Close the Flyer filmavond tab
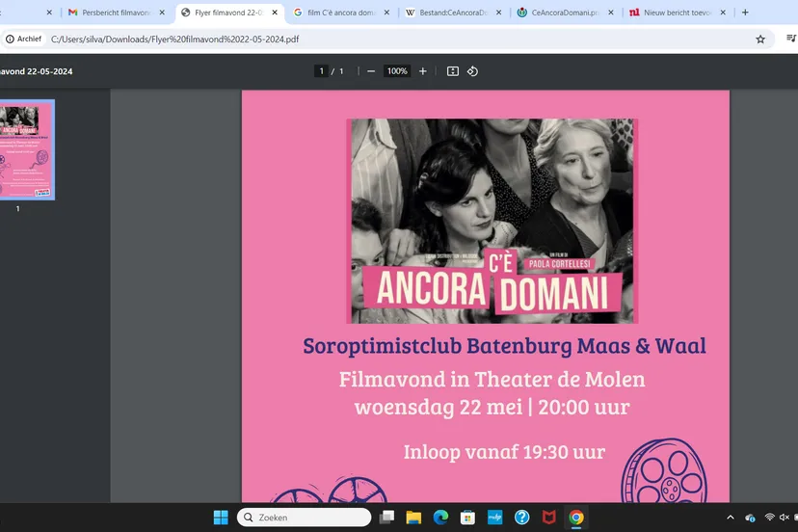Viewport: 798px width, 532px height. point(275,13)
